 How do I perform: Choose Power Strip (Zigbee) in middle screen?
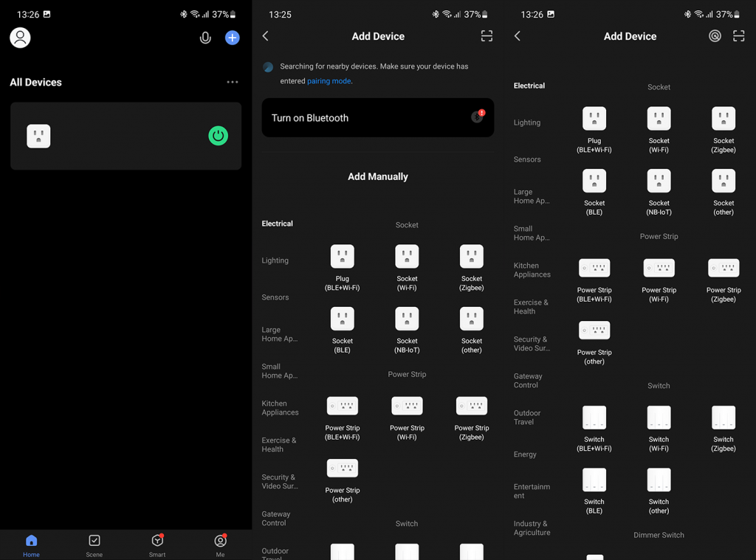(472, 418)
